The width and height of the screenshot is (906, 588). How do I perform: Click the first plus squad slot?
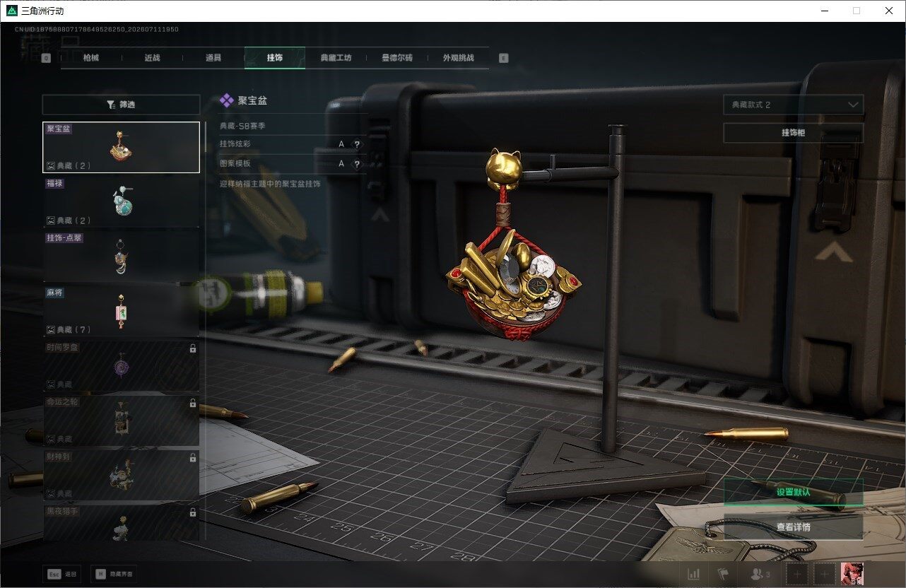pos(797,575)
